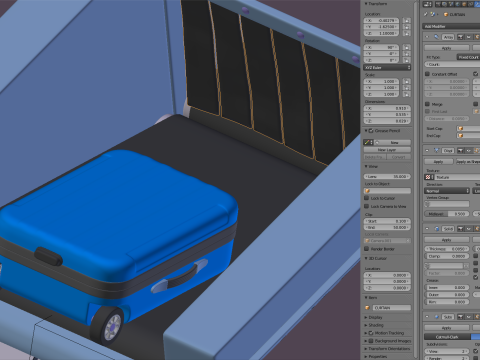Click the Start Cap object picker icon
Screen dimensions: 480x360
coord(461,129)
